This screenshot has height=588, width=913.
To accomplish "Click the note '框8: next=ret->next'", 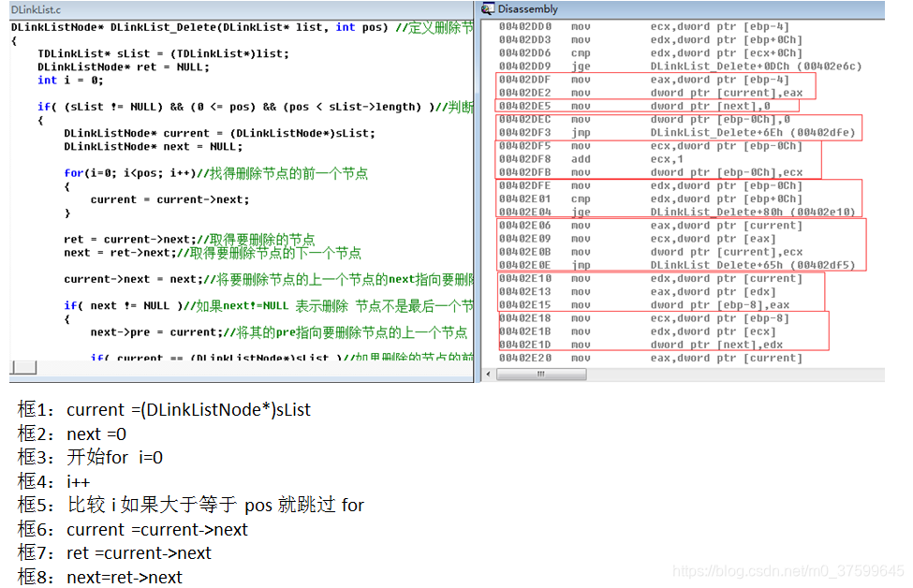I will [100, 578].
